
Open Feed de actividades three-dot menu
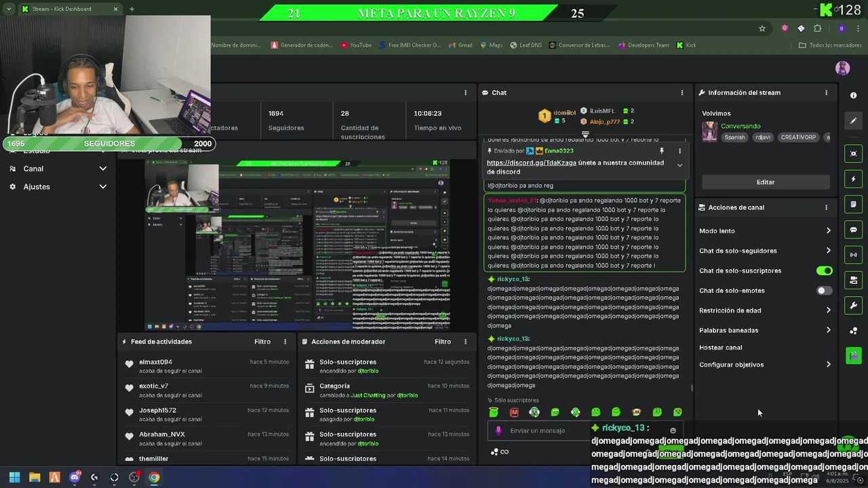click(x=285, y=342)
